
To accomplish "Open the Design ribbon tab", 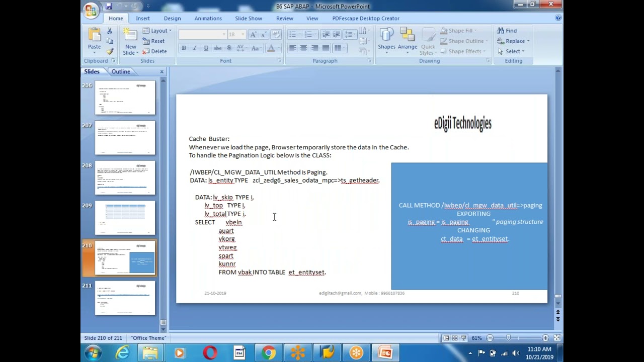I will pos(172,19).
